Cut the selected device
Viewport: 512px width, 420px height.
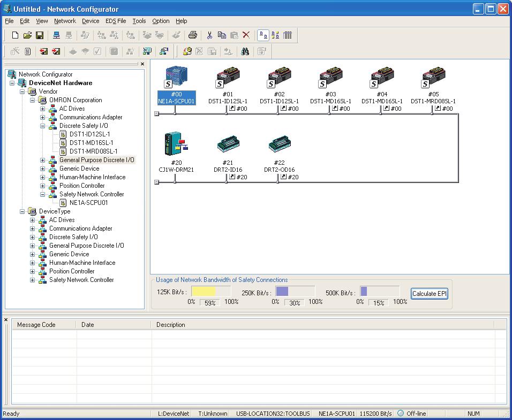[209, 35]
